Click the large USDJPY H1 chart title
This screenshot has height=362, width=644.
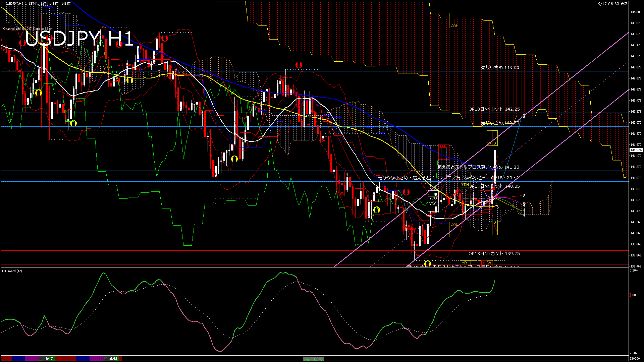(x=79, y=39)
